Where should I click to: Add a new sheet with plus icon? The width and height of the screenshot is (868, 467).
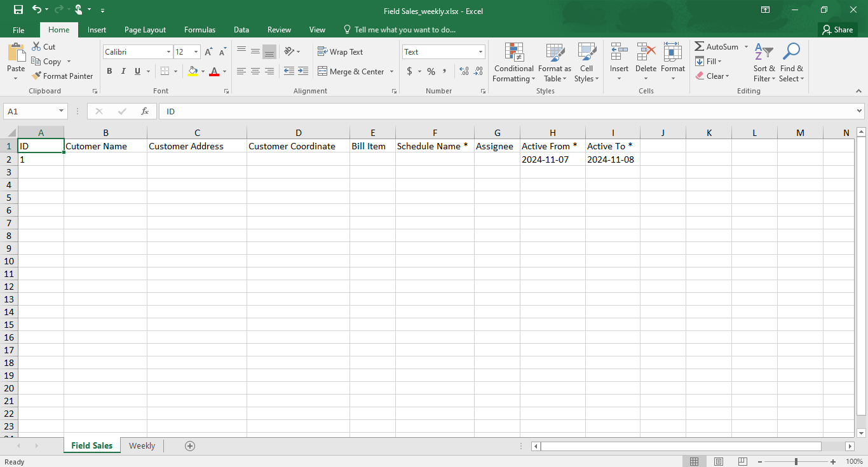[x=189, y=446]
